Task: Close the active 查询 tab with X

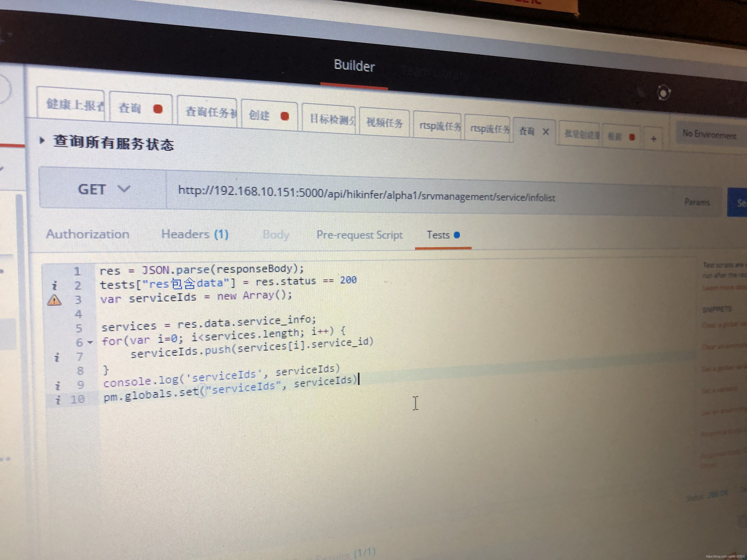Action: point(545,132)
